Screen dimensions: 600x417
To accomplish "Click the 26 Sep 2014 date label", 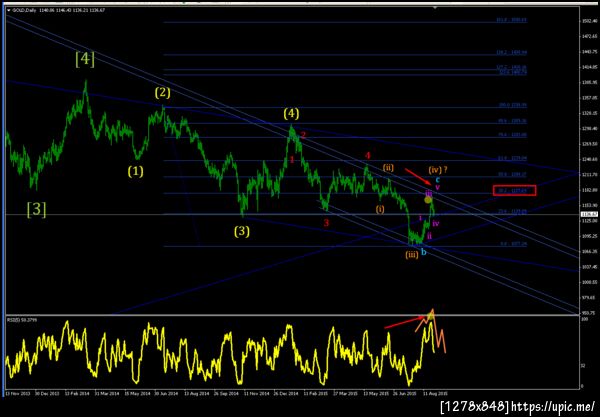I will click(226, 393).
